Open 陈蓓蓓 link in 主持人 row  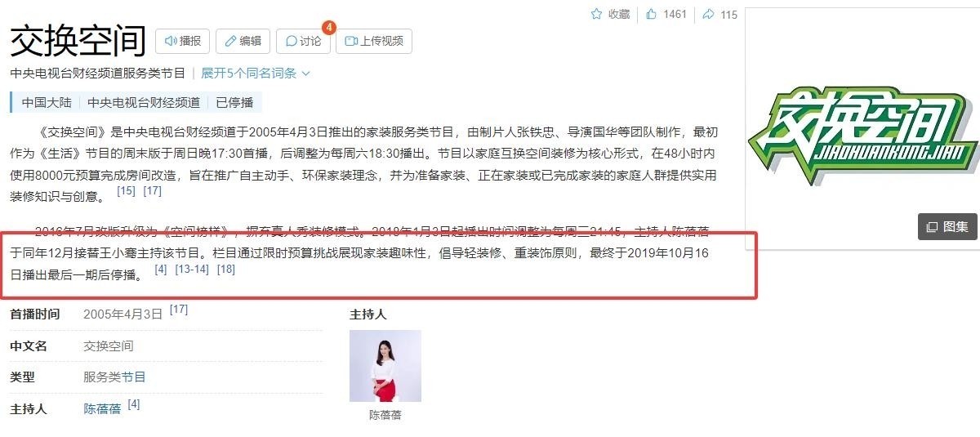coord(102,408)
